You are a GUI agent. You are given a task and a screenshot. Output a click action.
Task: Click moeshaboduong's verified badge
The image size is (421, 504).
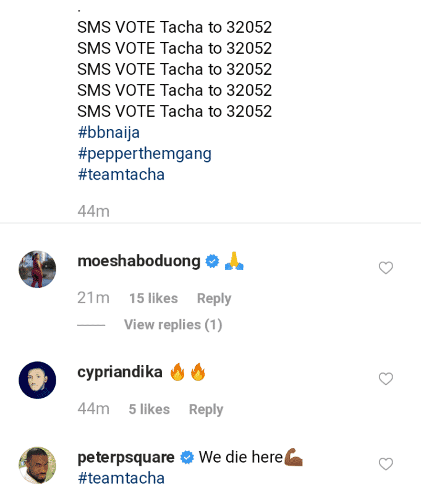point(212,261)
